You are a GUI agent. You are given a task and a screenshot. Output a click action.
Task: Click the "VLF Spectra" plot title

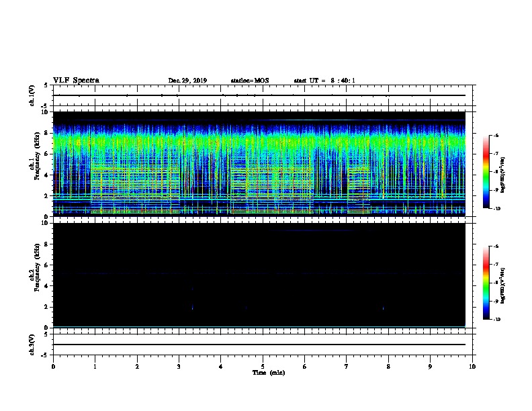pyautogui.click(x=76, y=81)
